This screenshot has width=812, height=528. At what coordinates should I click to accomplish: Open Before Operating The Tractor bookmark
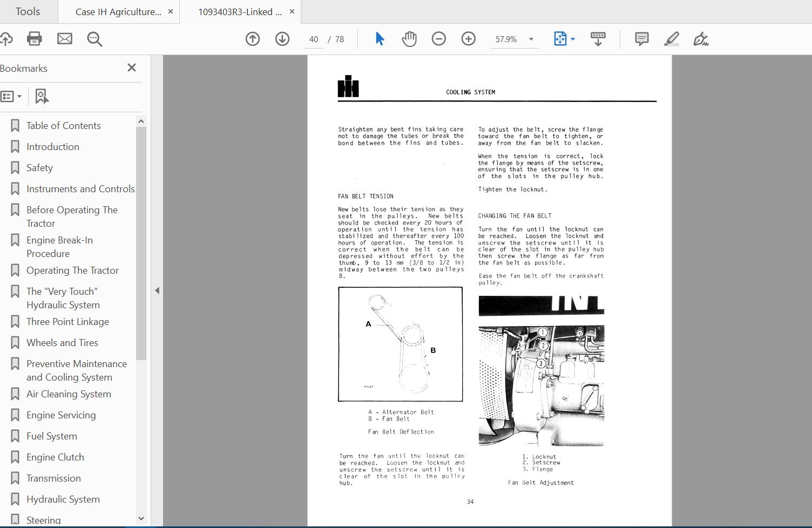coord(72,216)
